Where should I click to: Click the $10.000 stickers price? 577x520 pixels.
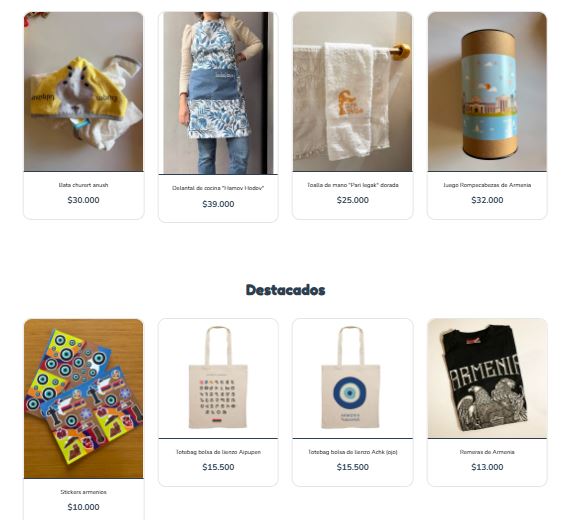click(84, 507)
